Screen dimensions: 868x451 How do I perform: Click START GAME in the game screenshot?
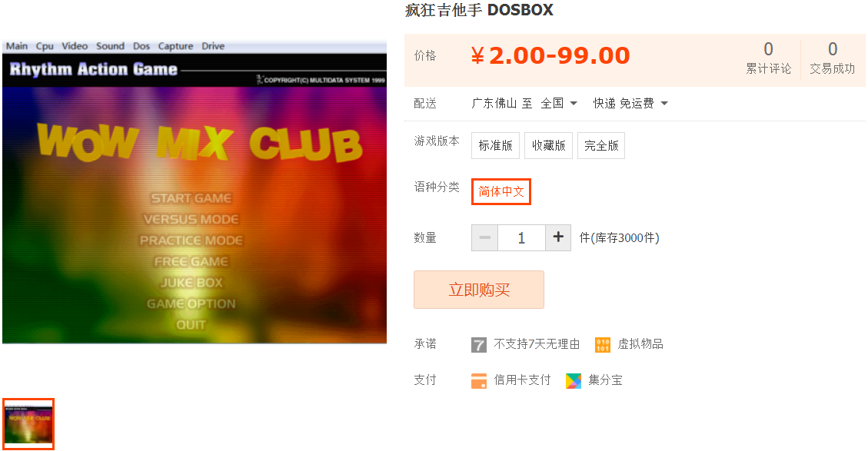191,198
